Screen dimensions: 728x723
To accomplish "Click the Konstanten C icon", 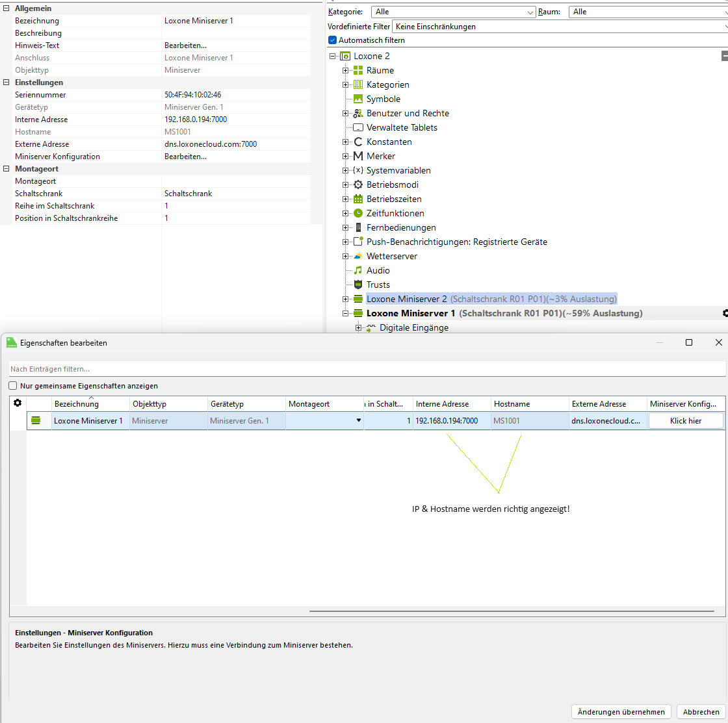I will tap(358, 142).
